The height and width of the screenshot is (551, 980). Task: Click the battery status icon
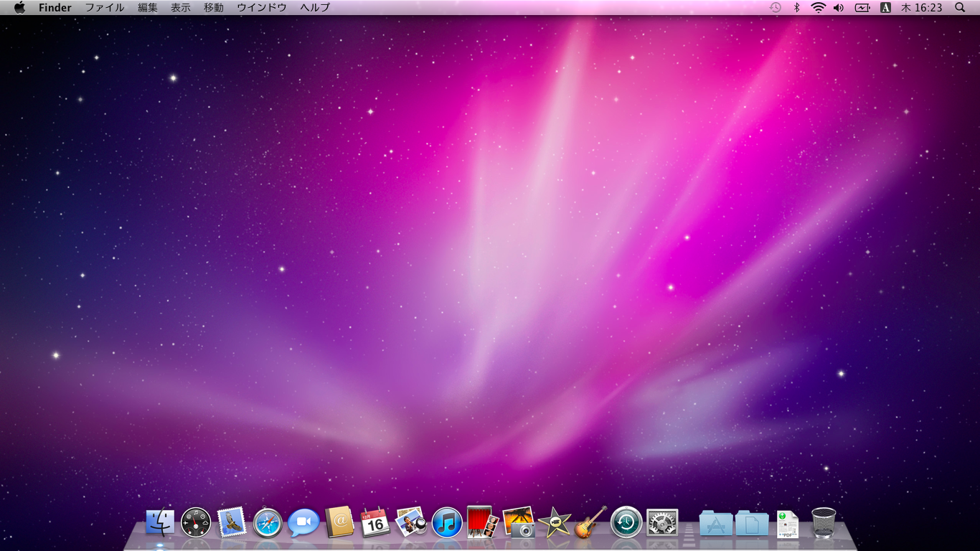tap(862, 7)
